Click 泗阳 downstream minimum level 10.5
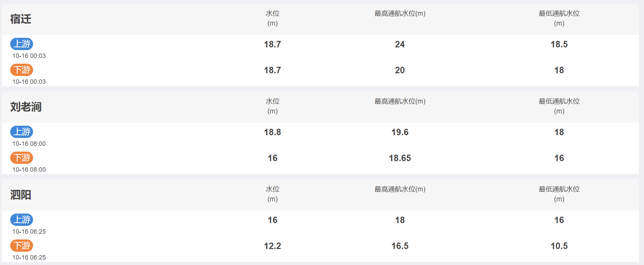Image resolution: width=644 pixels, height=265 pixels. (559, 246)
